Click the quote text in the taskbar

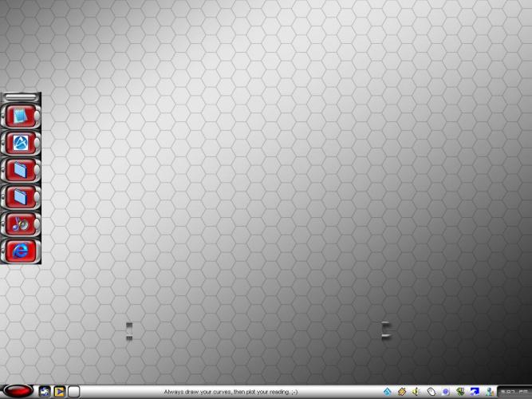(x=231, y=392)
